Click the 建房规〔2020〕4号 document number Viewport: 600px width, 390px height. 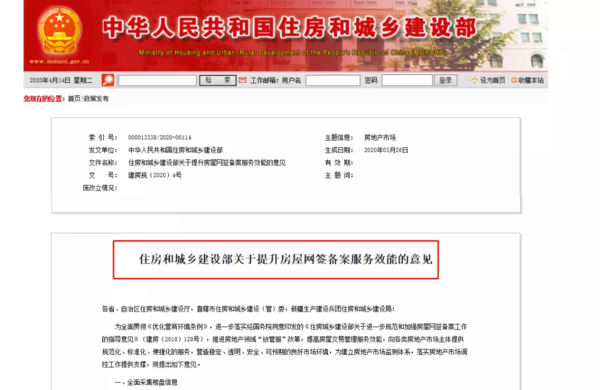[155, 175]
